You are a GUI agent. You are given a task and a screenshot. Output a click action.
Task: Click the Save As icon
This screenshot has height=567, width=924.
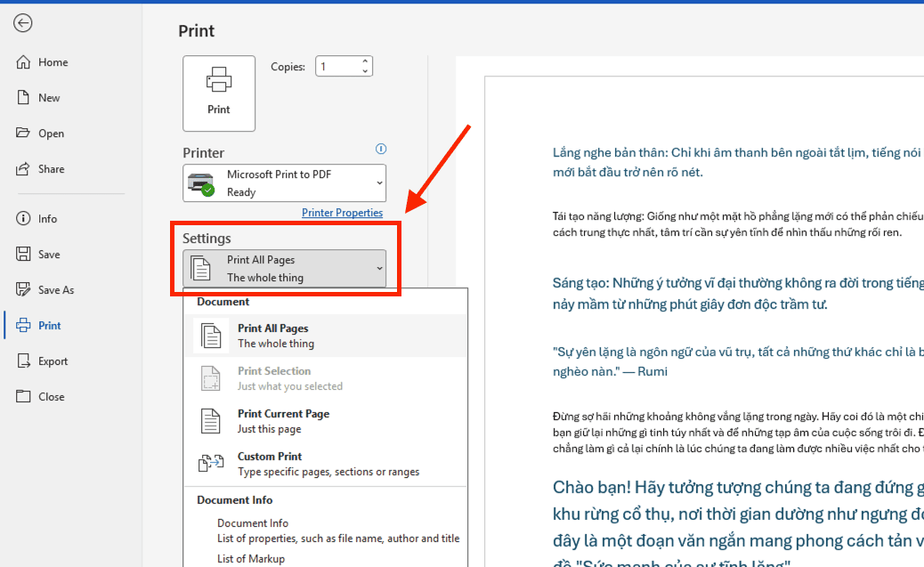tap(23, 289)
